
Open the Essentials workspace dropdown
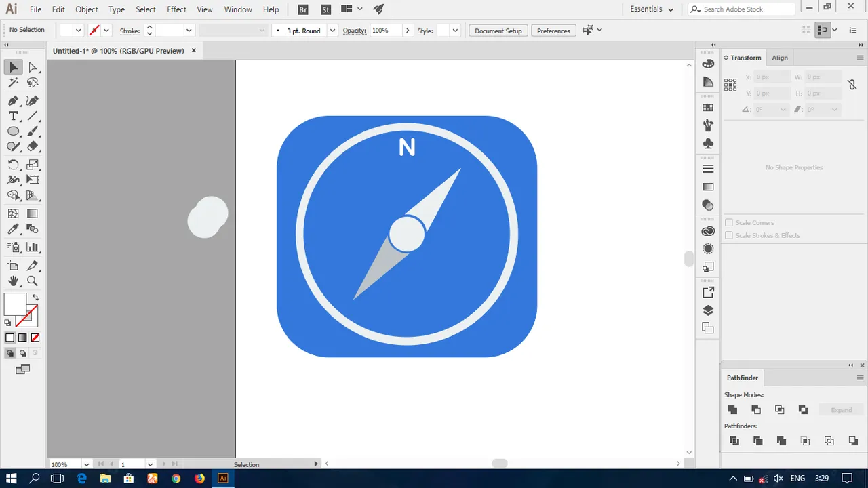coord(652,9)
